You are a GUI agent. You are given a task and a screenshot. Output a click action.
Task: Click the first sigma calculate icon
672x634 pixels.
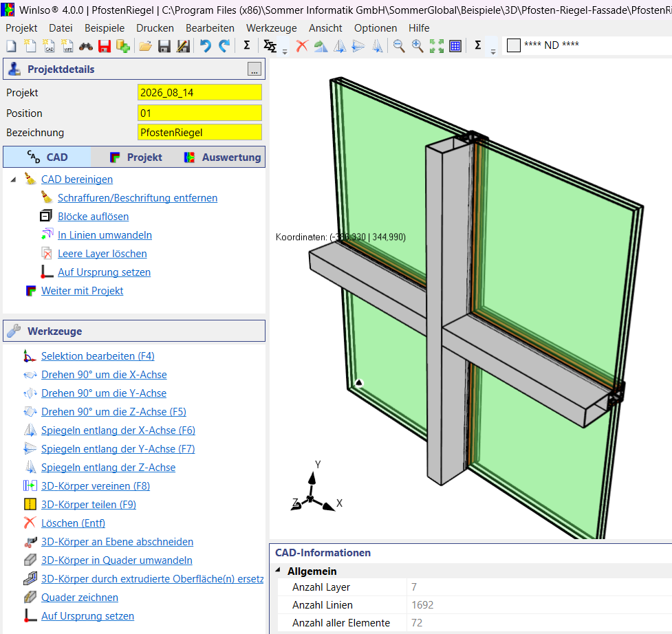point(247,45)
